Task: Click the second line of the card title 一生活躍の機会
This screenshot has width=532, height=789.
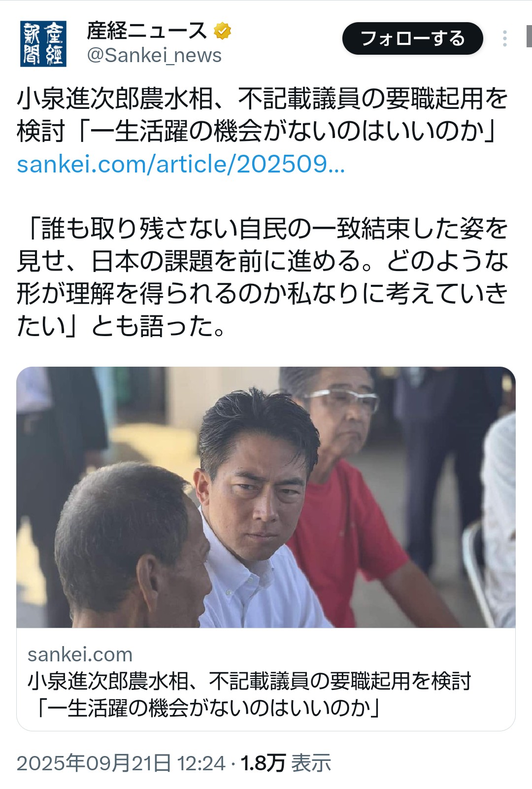Action: [x=208, y=708]
